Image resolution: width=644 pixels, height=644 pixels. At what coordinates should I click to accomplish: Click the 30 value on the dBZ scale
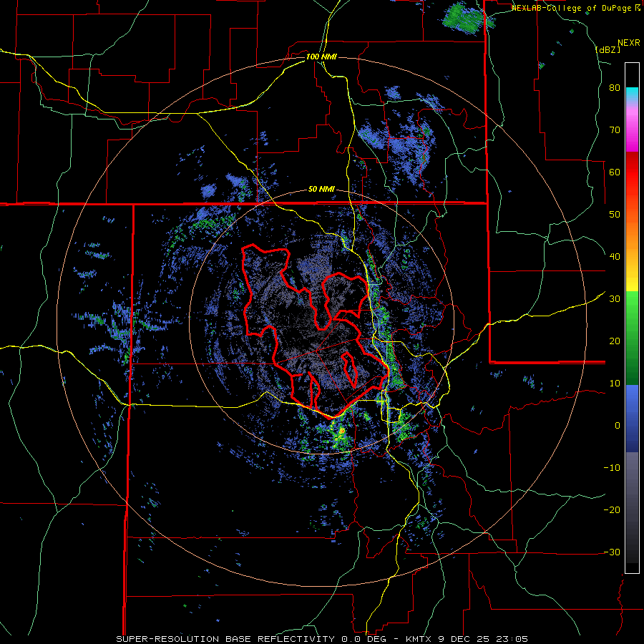click(x=615, y=298)
